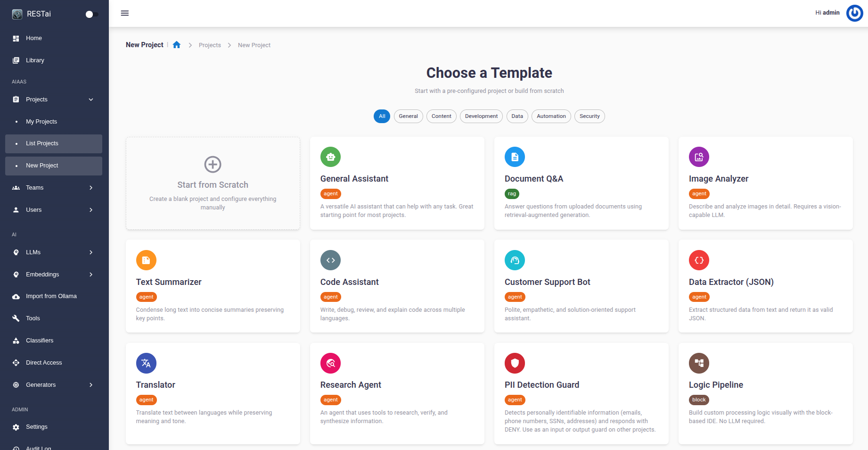This screenshot has width=868, height=450.
Task: Click the Start from Scratch card
Action: coord(213,183)
